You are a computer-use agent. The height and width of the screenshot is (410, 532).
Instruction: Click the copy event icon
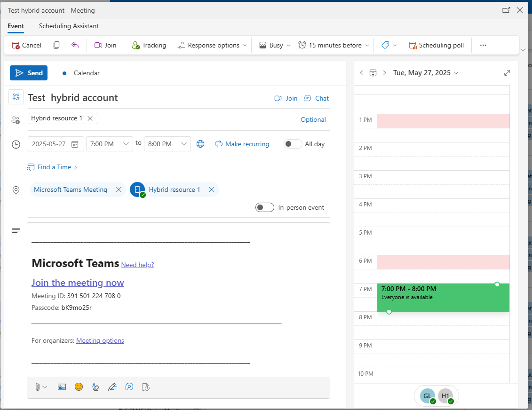(56, 45)
